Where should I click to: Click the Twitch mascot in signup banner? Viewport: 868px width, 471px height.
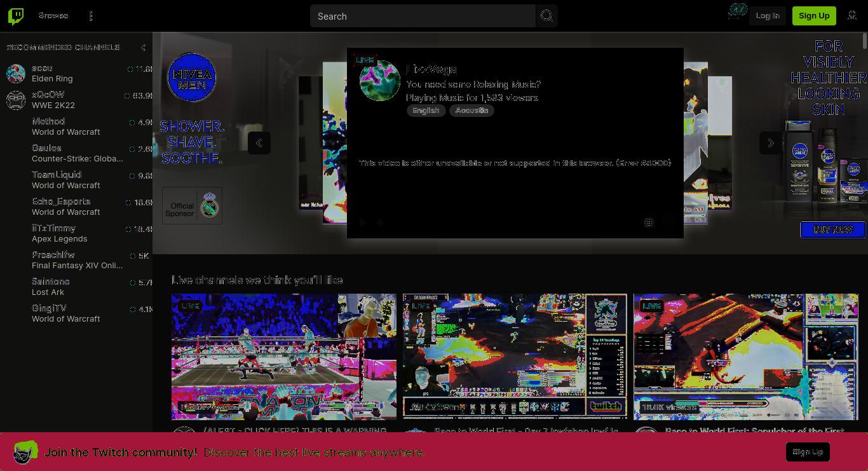25,452
